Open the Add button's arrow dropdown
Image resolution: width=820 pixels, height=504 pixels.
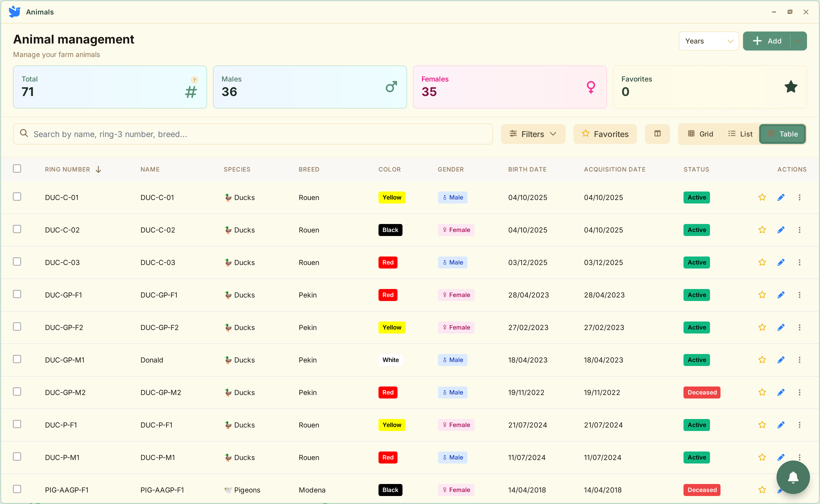tap(798, 41)
